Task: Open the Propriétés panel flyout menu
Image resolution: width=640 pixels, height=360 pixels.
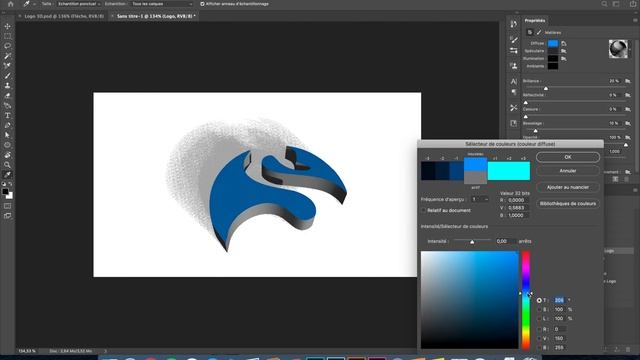Action: coord(635,20)
